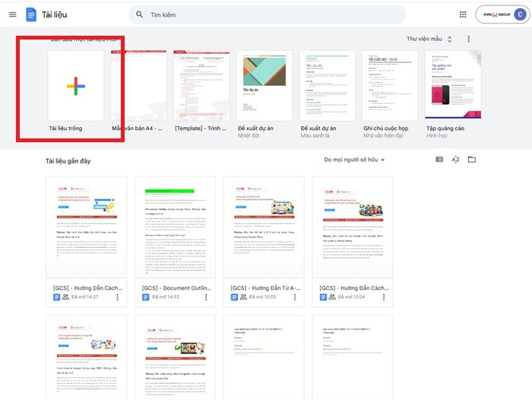The image size is (532, 400).
Task: Open the document opened at 10:04
Action: pos(353,242)
